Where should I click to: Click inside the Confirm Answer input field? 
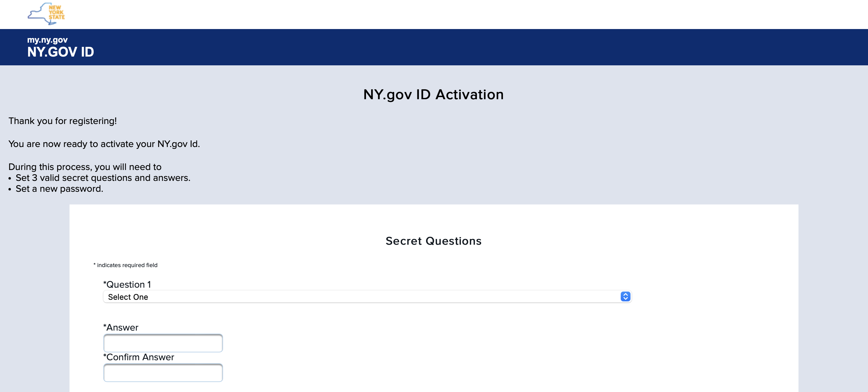click(163, 372)
